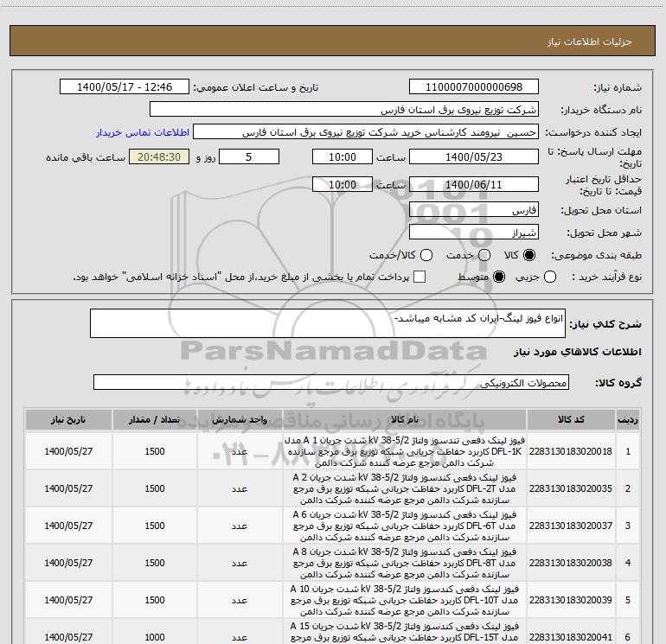Click نام کالا column header
Image resolution: width=666 pixels, height=644 pixels.
(x=405, y=420)
